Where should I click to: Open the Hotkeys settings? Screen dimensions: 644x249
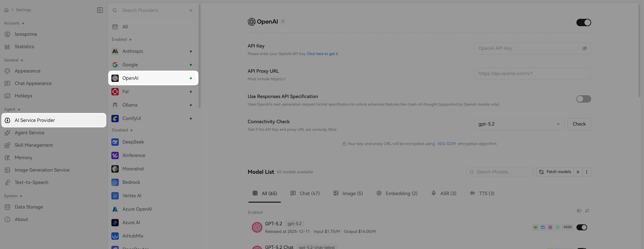(54, 96)
